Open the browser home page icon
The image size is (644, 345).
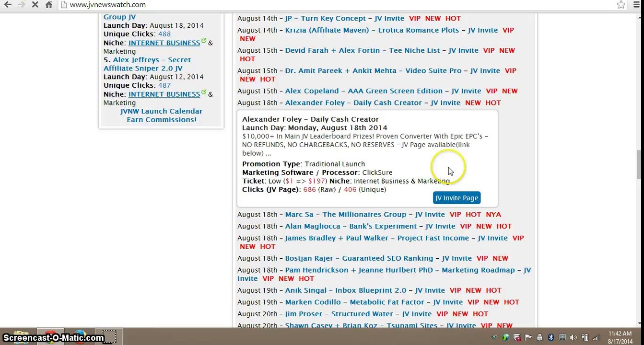pyautogui.click(x=49, y=5)
